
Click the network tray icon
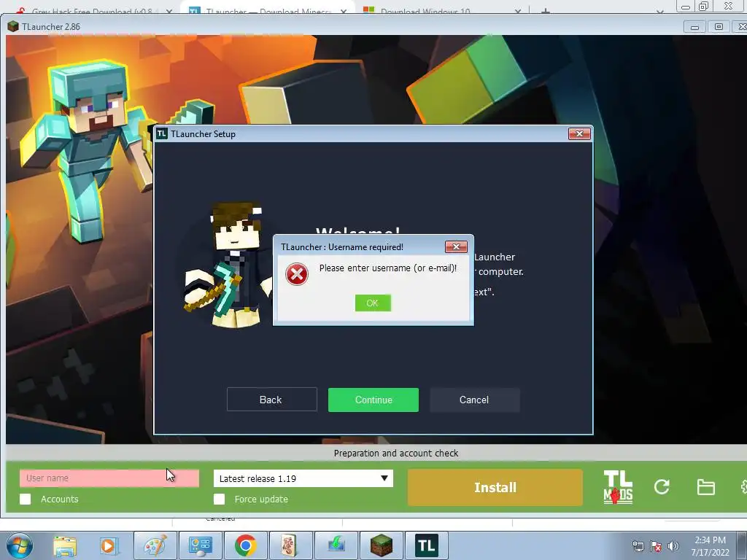(638, 546)
